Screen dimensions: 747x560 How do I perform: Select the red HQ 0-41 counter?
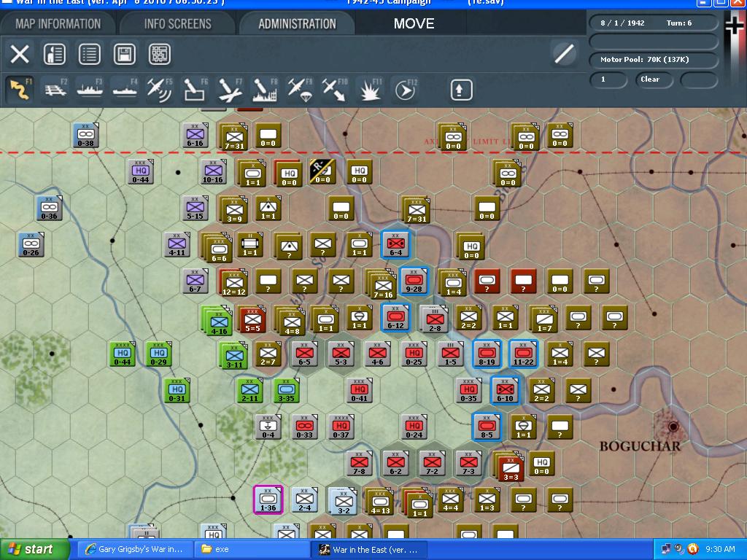click(x=359, y=391)
